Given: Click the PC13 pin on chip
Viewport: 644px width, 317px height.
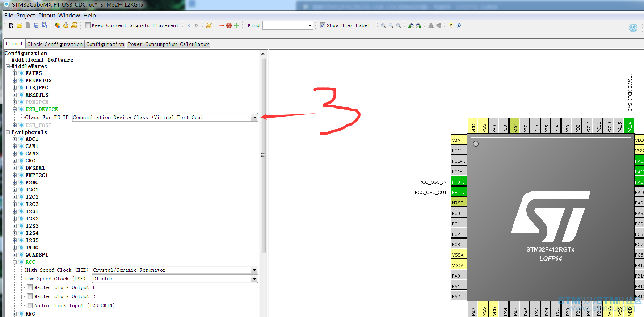Looking at the screenshot, I should click(459, 151).
